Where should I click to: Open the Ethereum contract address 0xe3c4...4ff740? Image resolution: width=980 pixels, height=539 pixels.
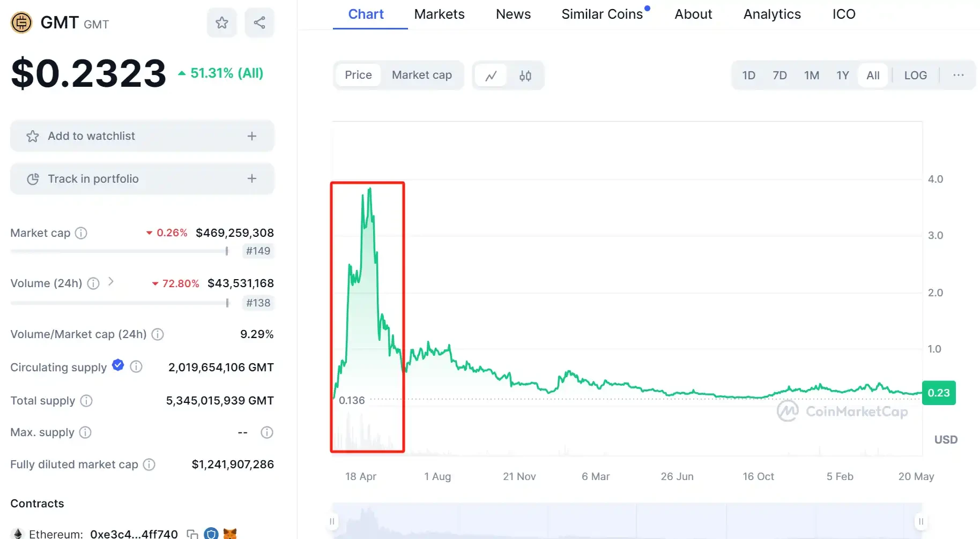[133, 533]
